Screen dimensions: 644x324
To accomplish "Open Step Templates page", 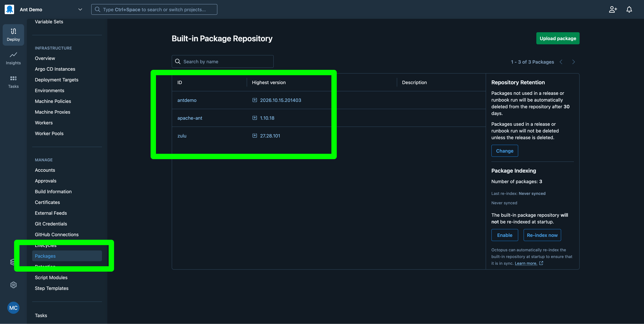I will 51,288.
